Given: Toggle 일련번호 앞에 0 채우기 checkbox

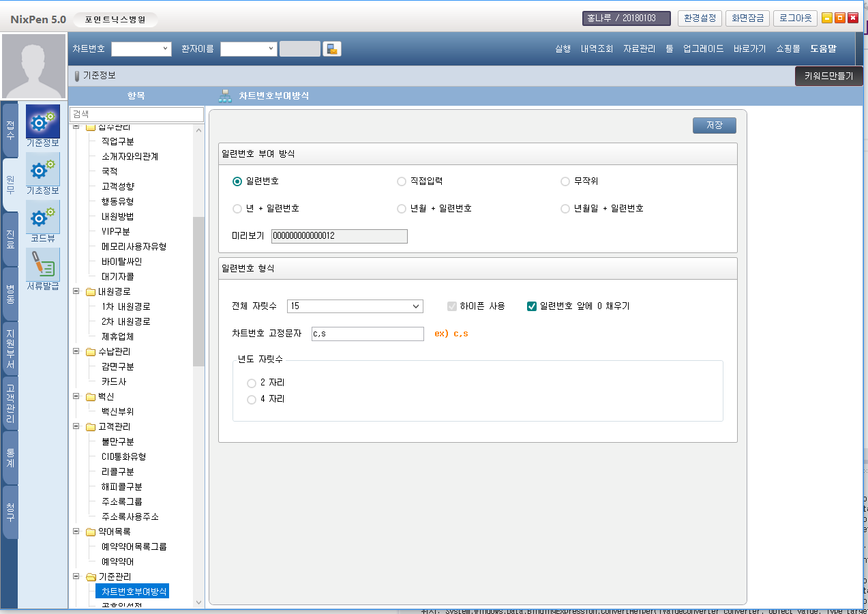Looking at the screenshot, I should [x=533, y=306].
